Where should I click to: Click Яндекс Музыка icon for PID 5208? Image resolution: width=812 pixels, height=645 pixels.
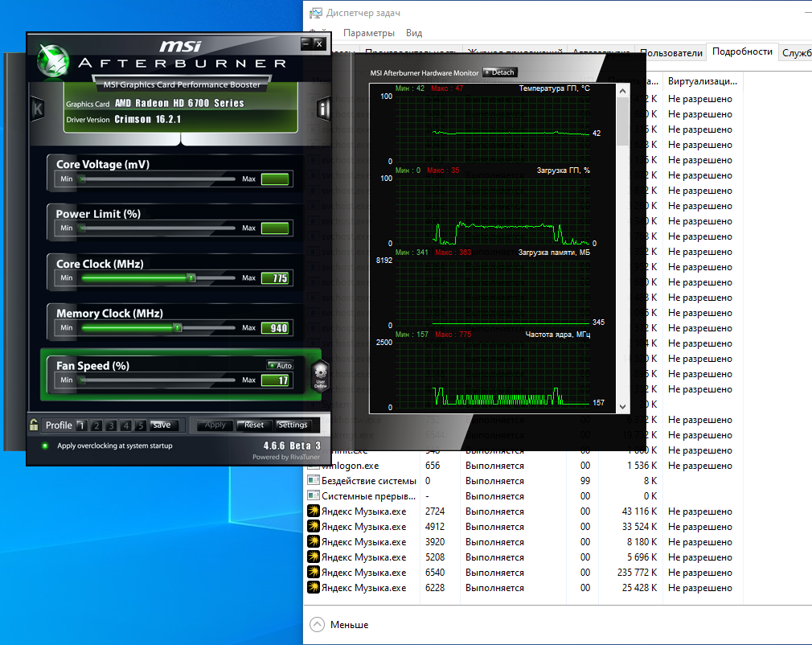coord(314,557)
